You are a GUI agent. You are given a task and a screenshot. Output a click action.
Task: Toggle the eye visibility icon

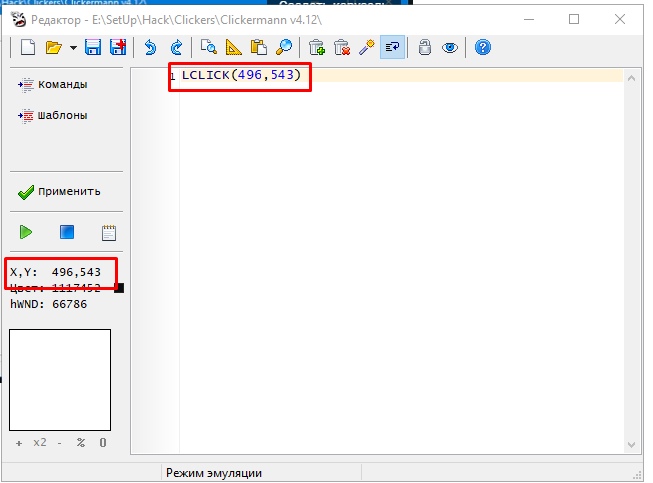click(450, 47)
